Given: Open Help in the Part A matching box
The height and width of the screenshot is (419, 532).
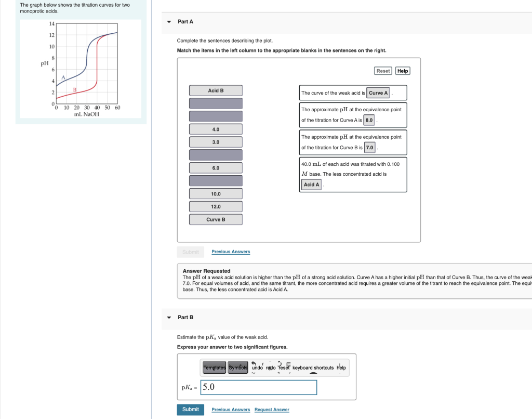Looking at the screenshot, I should tap(403, 71).
